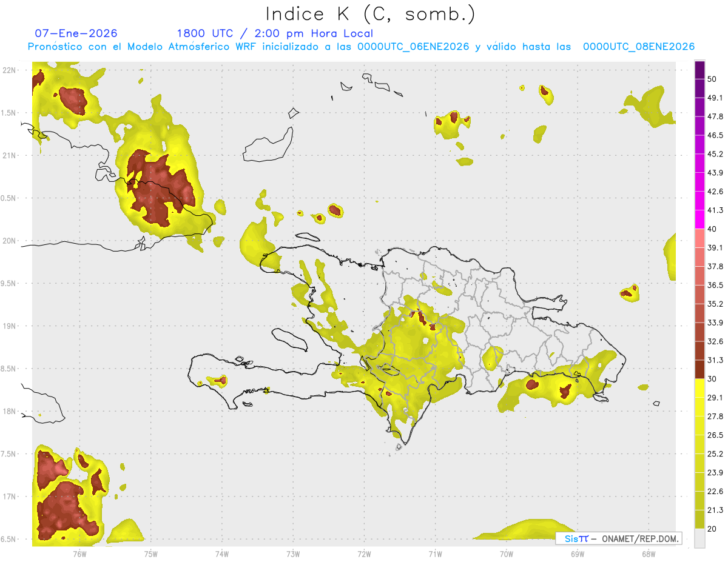Click the legend value '40'

pyautogui.click(x=712, y=229)
